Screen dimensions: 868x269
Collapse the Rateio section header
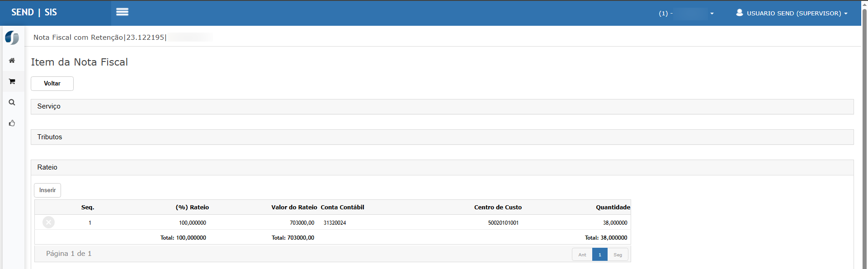[47, 167]
